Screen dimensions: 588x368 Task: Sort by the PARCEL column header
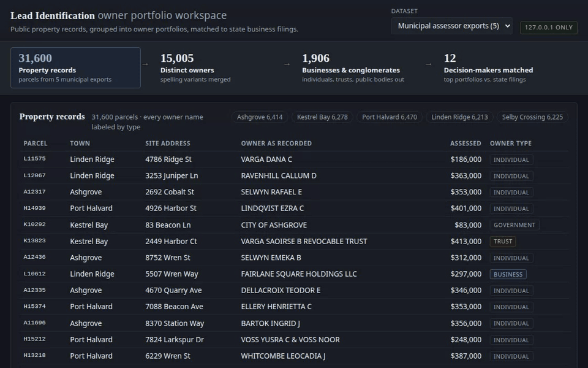[x=36, y=144]
